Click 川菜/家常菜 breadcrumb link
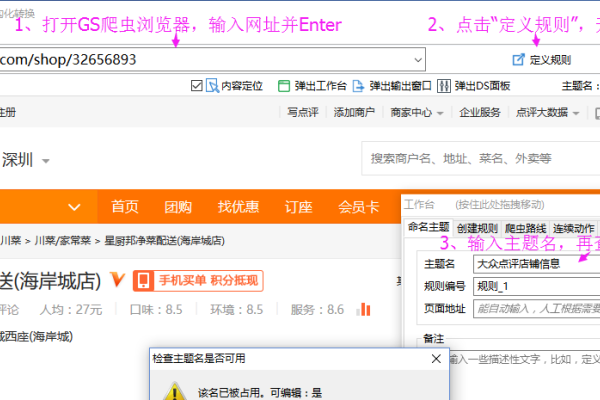Viewport: 600px width, 400px height. 63,240
